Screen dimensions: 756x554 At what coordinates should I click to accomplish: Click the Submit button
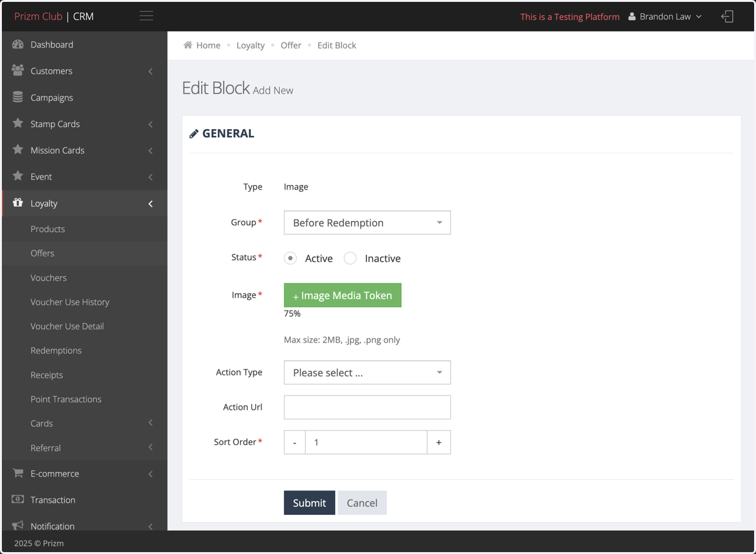click(309, 502)
